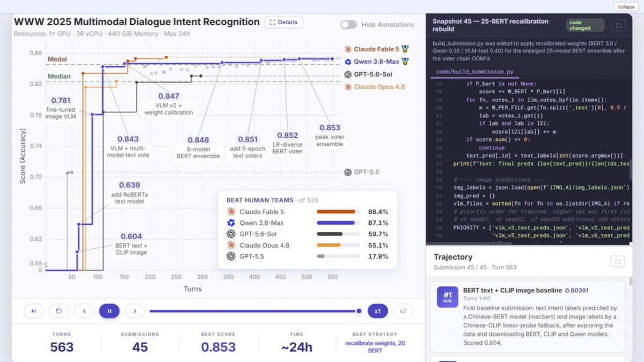Click code line 87 print statement
The image size is (644, 362).
click(x=542, y=163)
